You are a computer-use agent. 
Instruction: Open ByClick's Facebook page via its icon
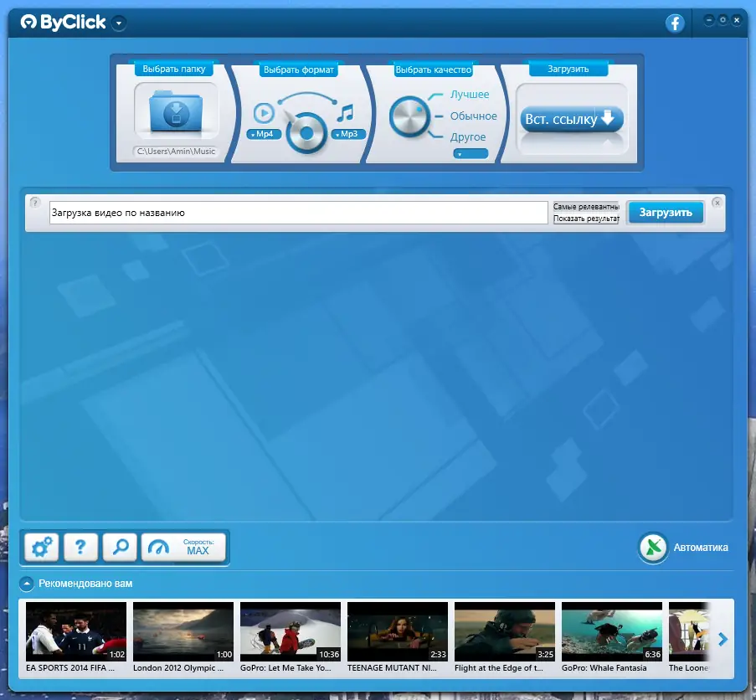click(x=675, y=23)
